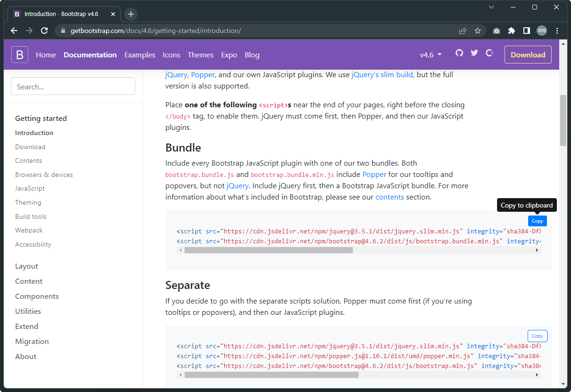Expand the Layout sidebar section
Image resolution: width=571 pixels, height=392 pixels.
point(26,266)
